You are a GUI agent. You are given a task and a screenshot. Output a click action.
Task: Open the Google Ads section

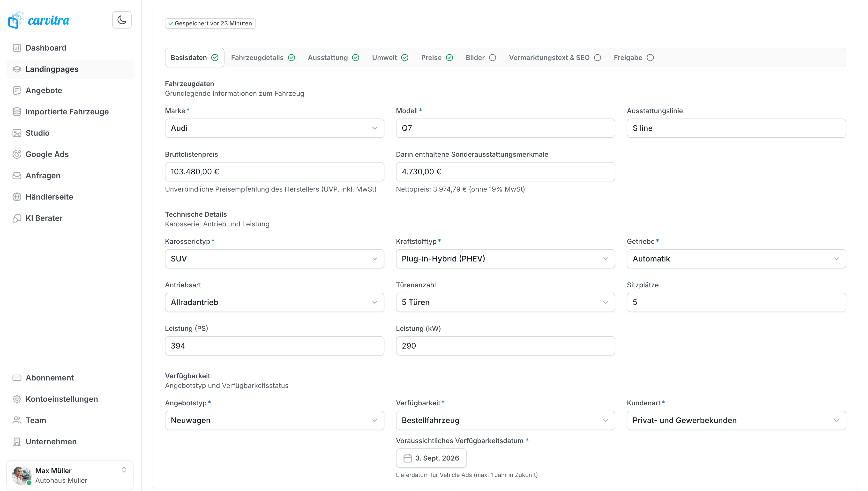point(70,154)
